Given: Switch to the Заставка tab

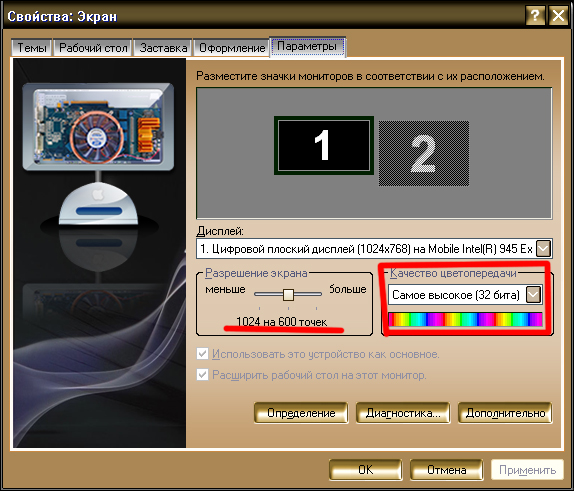Looking at the screenshot, I should (x=163, y=48).
